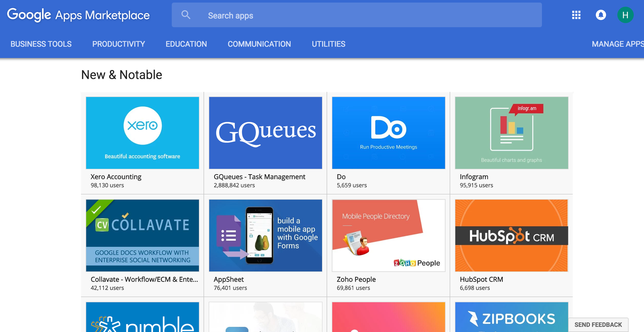Click the Collavate - Workflow/ECM title

pyautogui.click(x=144, y=279)
